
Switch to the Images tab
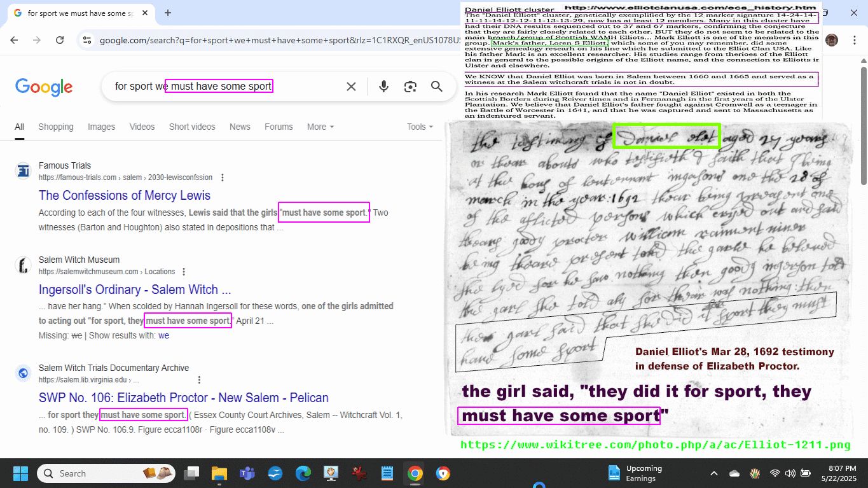point(101,127)
